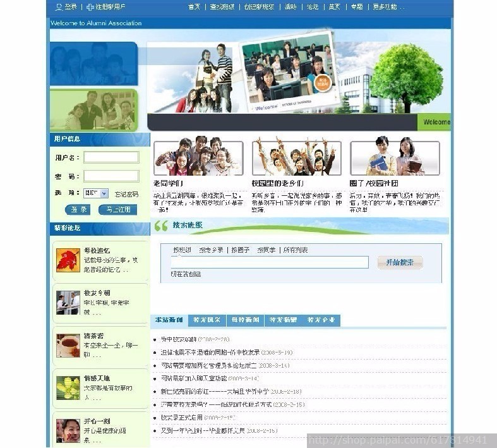Click the red maple leaf icon for 母校追忆
Viewport: 497px width, 448px height.
click(x=68, y=260)
